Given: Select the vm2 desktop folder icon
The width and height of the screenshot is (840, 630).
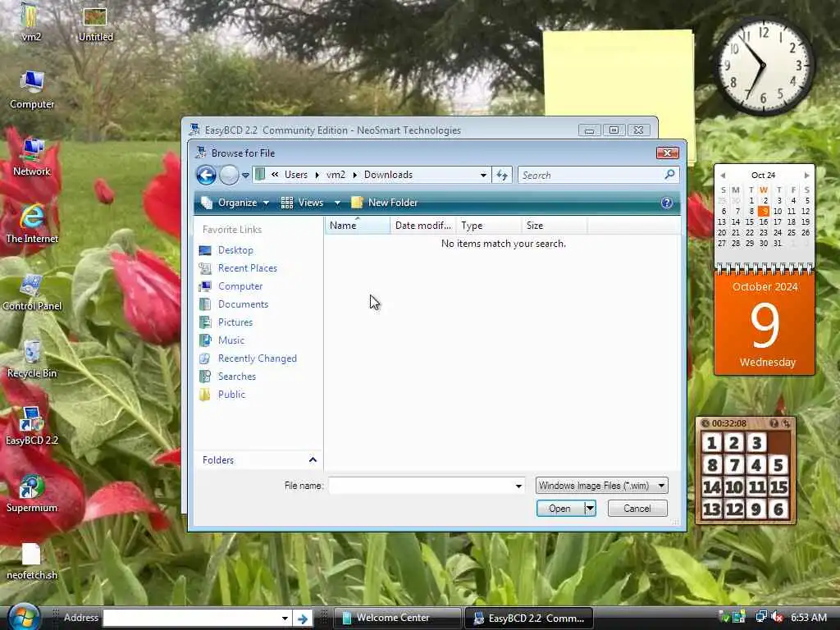Looking at the screenshot, I should click(x=31, y=22).
